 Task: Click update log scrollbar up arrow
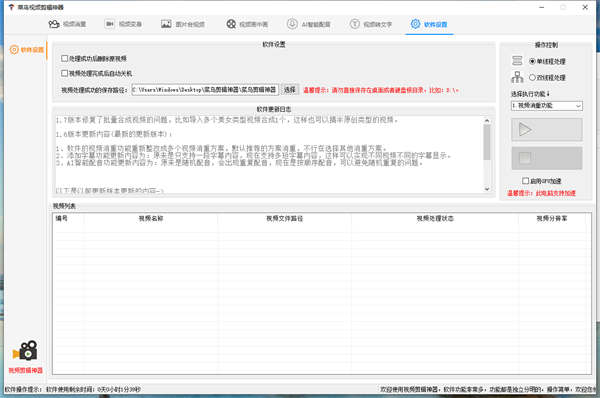[x=487, y=121]
